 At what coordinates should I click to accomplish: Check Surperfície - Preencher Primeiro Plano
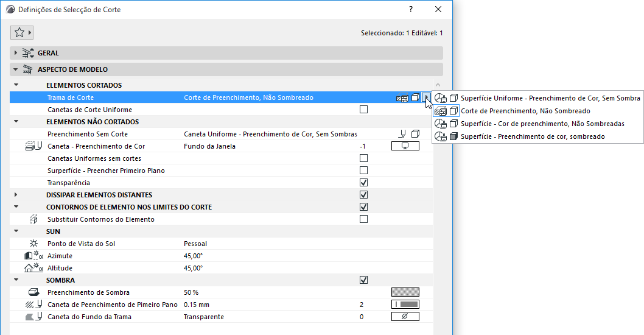coord(363,170)
